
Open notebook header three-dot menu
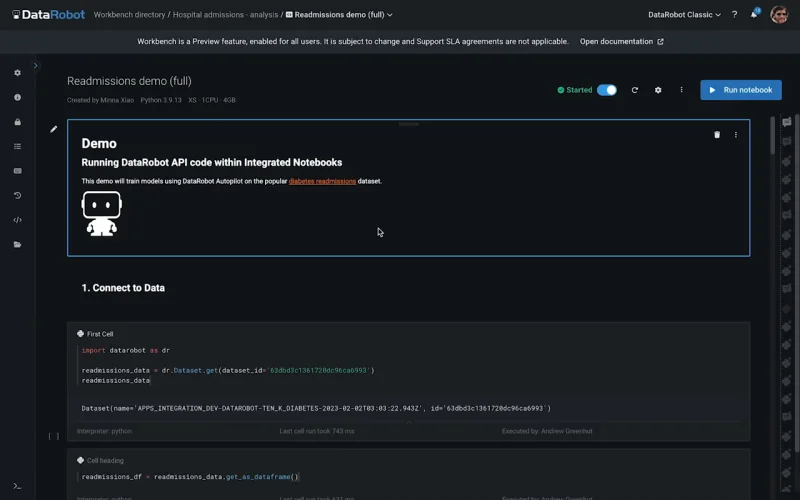[x=681, y=90]
